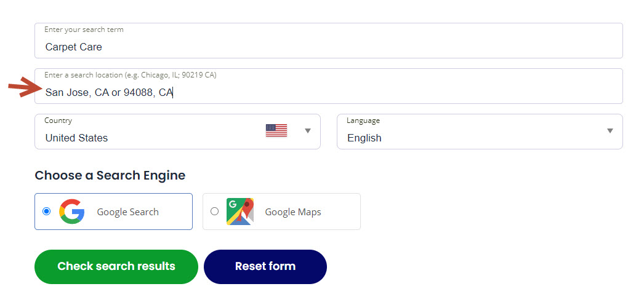Select the Google Search radio button

pos(47,212)
